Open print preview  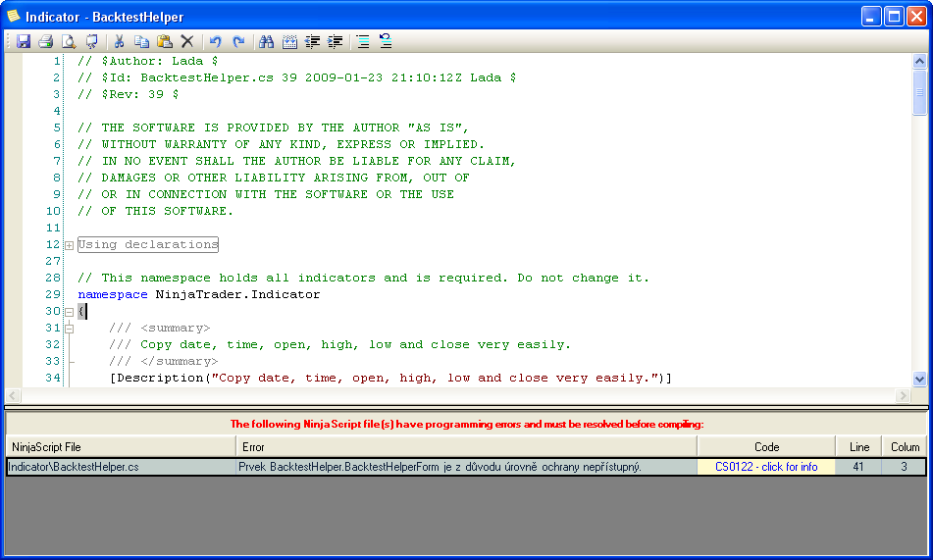(x=69, y=41)
